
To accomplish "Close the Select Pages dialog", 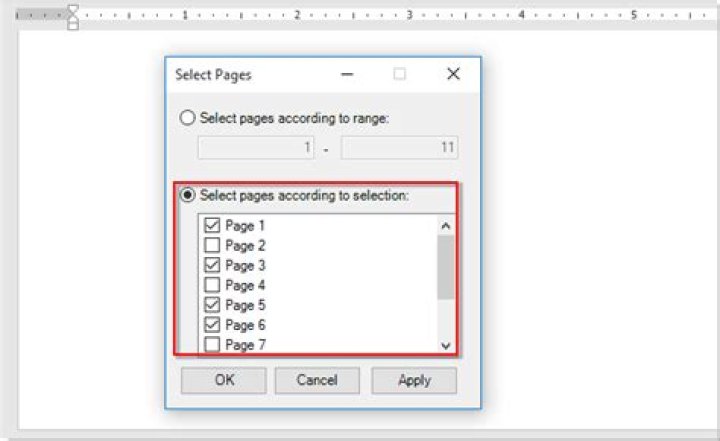I will [453, 74].
